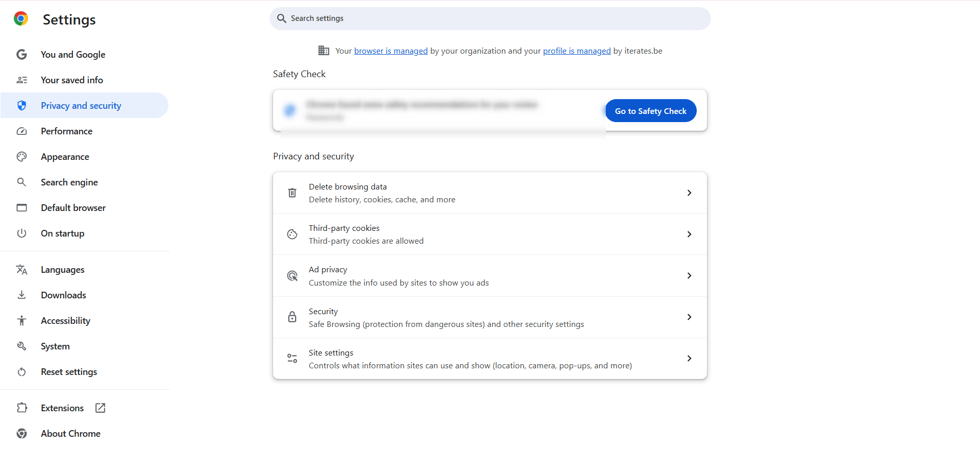The width and height of the screenshot is (980, 471).
Task: Follow the 'browser is managed' link
Action: point(391,51)
